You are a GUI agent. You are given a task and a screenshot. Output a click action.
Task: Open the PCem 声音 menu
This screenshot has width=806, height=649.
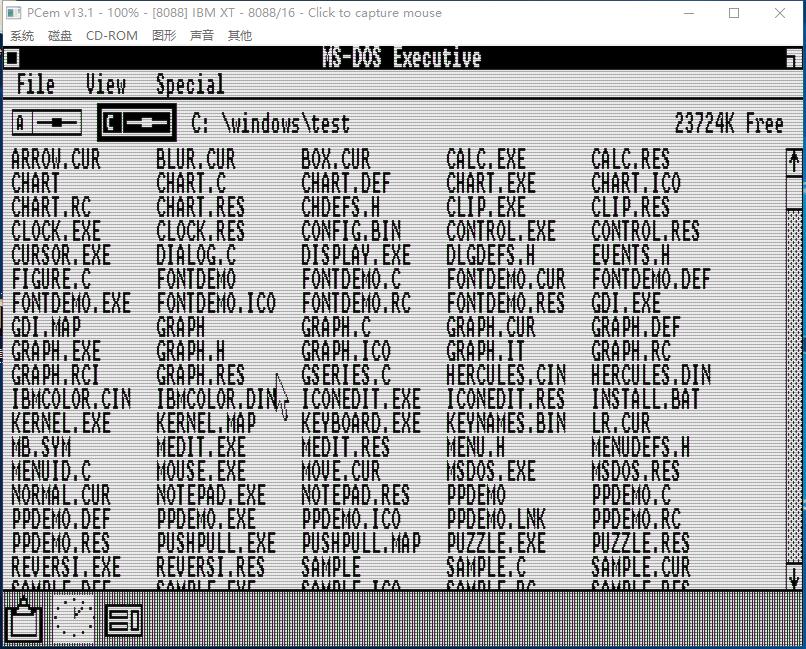[202, 35]
